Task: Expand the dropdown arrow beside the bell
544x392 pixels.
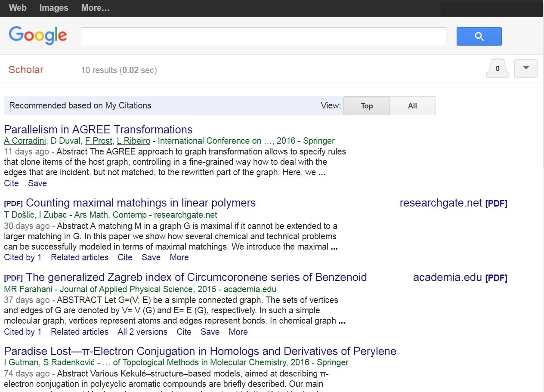Action: pyautogui.click(x=526, y=68)
